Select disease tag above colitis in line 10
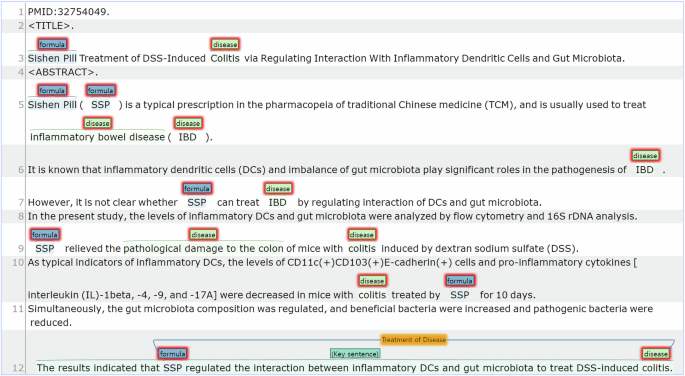 (372, 281)
